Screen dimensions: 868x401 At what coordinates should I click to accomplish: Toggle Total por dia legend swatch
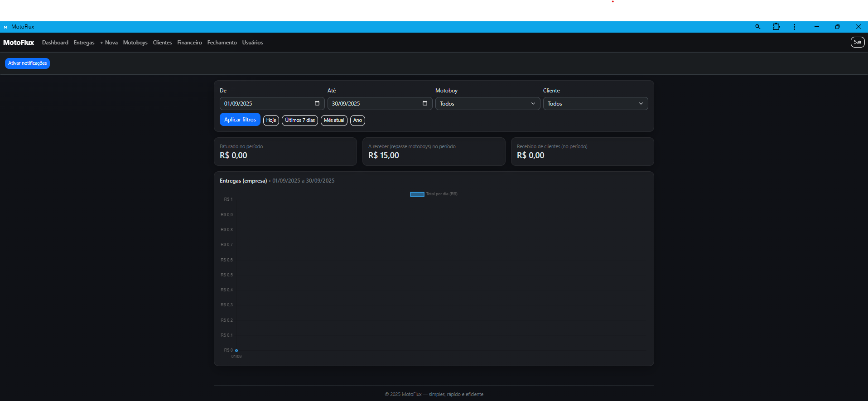pos(417,194)
